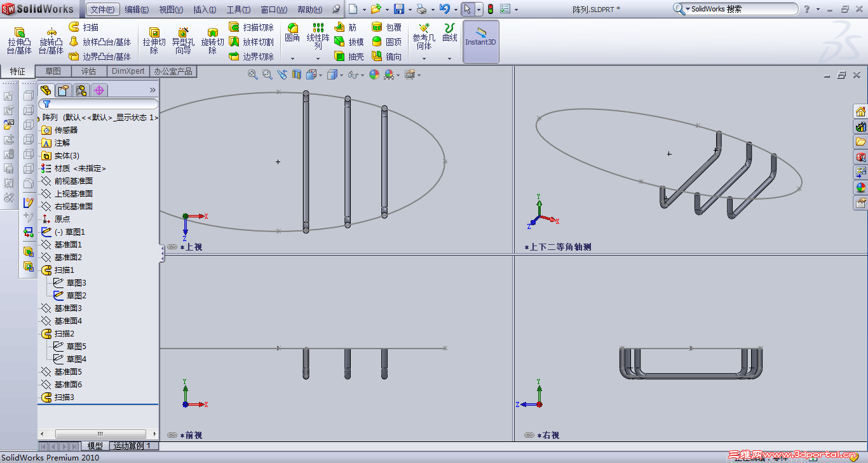The height and width of the screenshot is (463, 868).
Task: Click the feature tree horizontal scrollbar
Action: (98, 434)
